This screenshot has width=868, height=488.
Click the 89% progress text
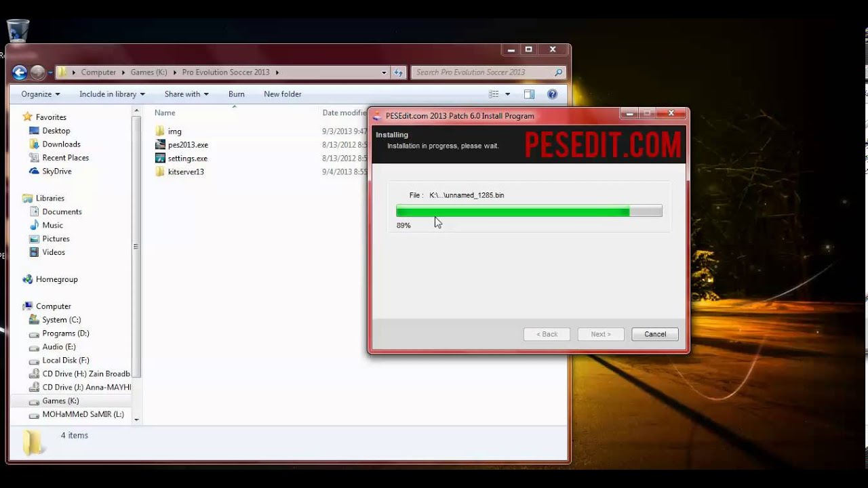click(x=403, y=226)
